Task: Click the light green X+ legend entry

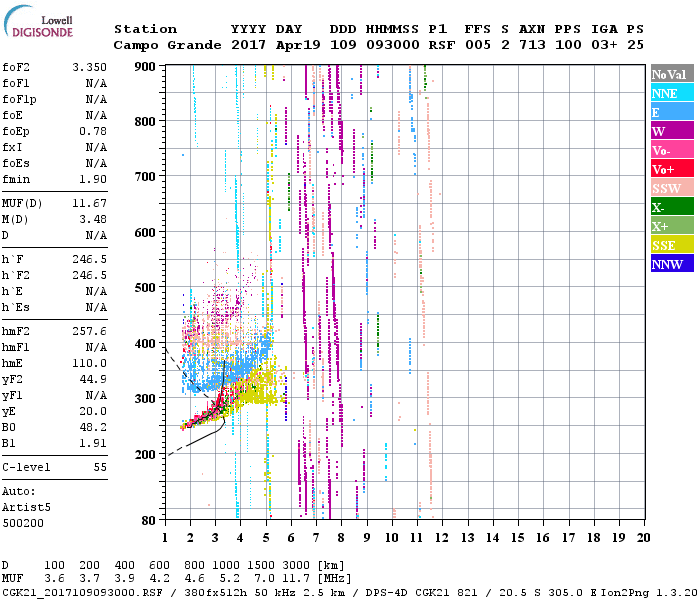Action: [x=670, y=226]
